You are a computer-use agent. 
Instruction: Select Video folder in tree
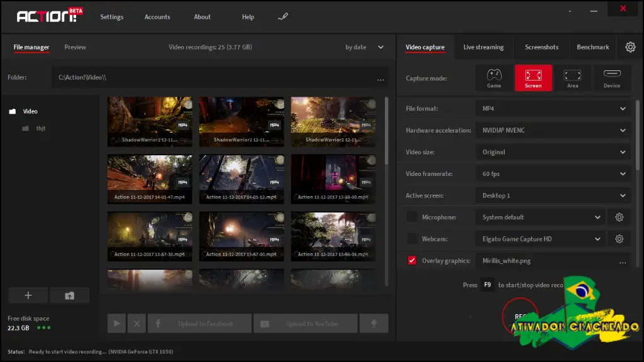pyautogui.click(x=30, y=111)
